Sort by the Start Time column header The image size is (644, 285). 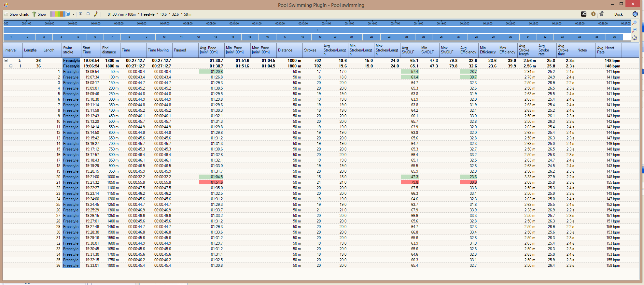[x=91, y=50]
